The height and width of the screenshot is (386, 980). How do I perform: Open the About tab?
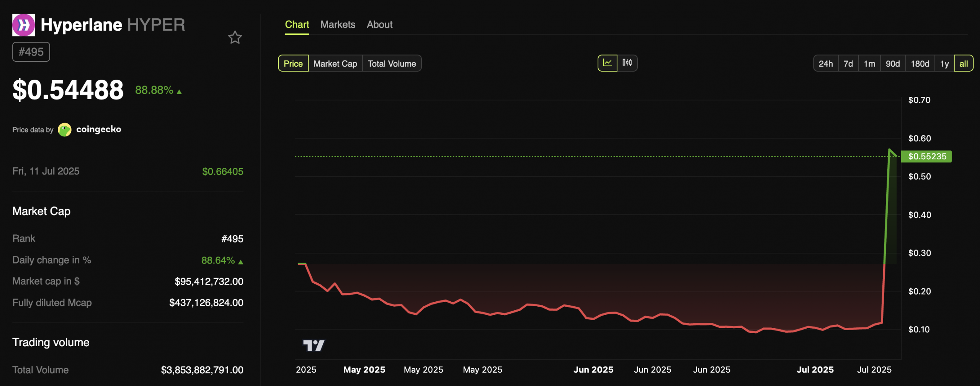(x=379, y=25)
